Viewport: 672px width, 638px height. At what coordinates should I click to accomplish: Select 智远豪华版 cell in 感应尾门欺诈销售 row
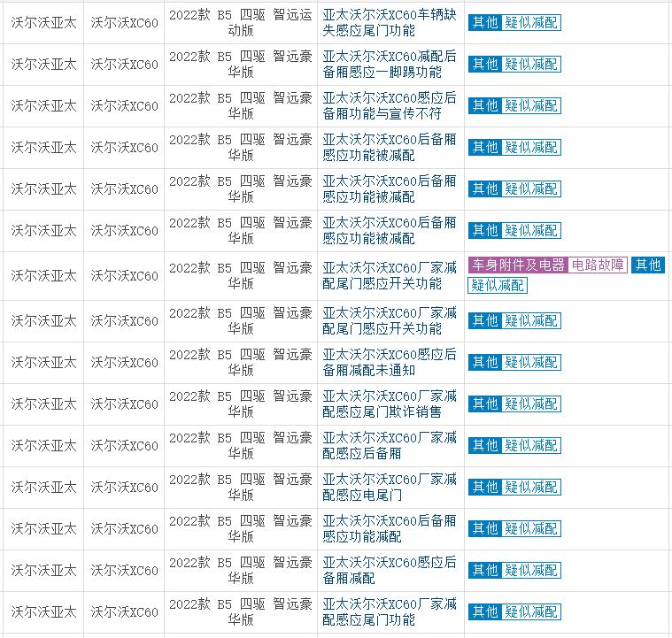click(241, 404)
